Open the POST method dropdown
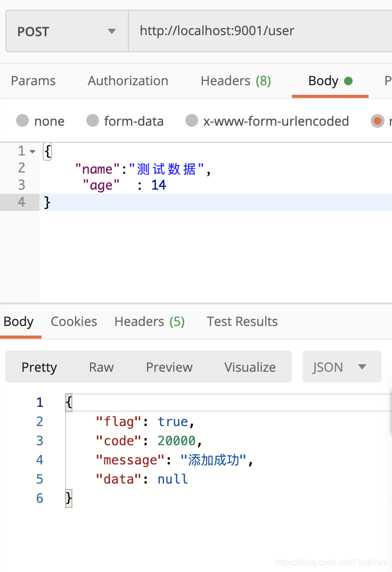 coord(67,31)
